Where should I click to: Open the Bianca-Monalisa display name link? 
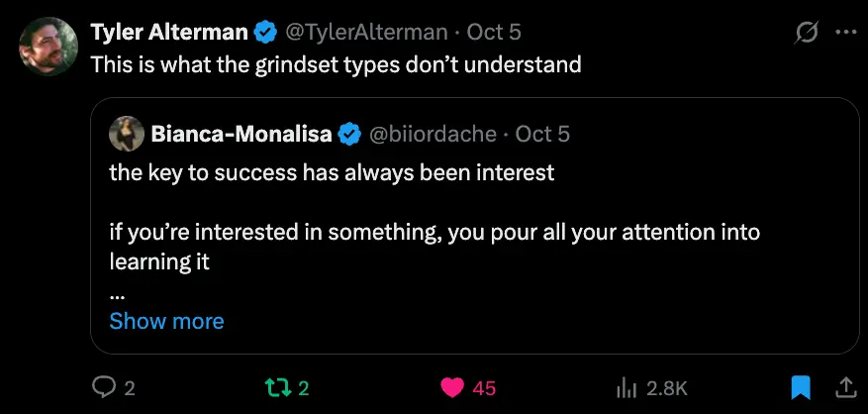coord(241,133)
